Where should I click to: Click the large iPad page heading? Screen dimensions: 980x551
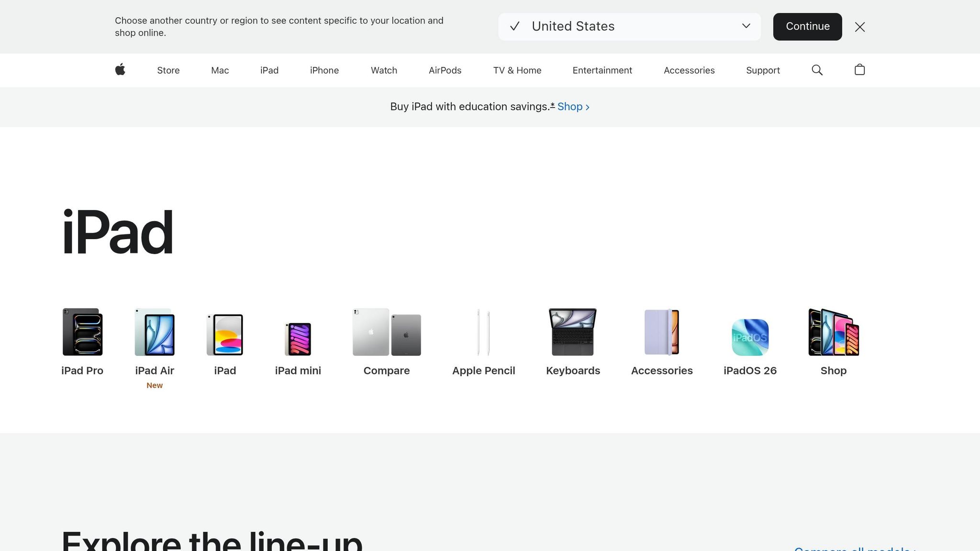[118, 232]
